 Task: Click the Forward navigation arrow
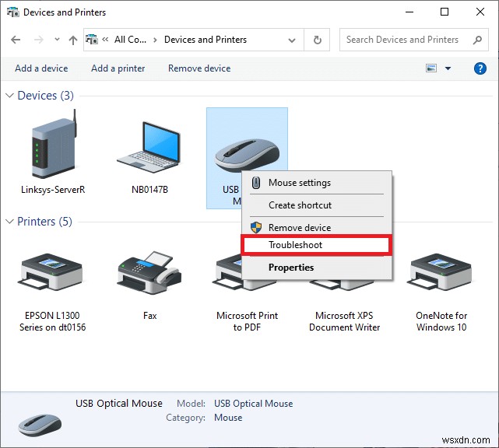(38, 40)
